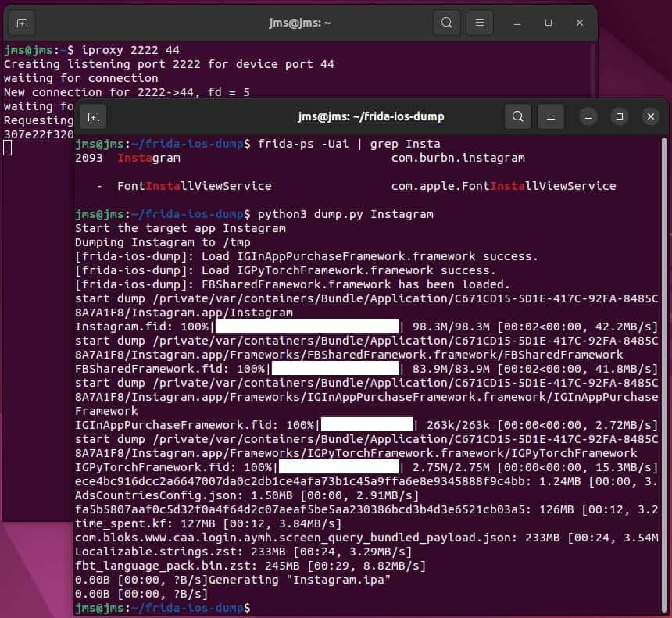672x618 pixels.
Task: Click the '2.75M/2.75M' transfer size
Action: pos(451,467)
